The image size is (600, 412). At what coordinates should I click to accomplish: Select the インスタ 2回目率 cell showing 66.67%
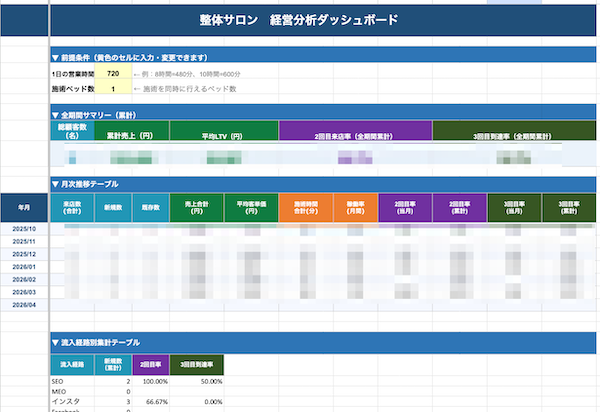click(152, 400)
